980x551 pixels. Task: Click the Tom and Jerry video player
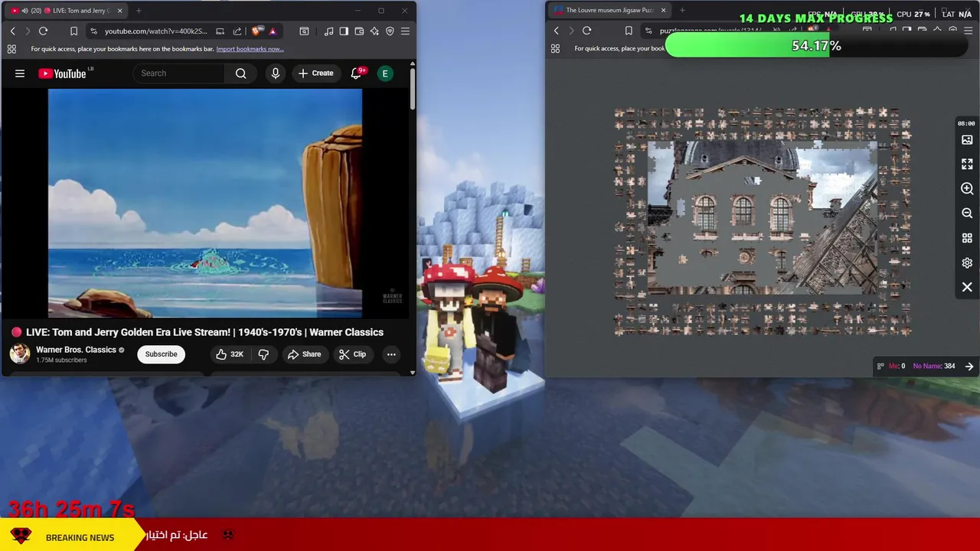pos(205,203)
